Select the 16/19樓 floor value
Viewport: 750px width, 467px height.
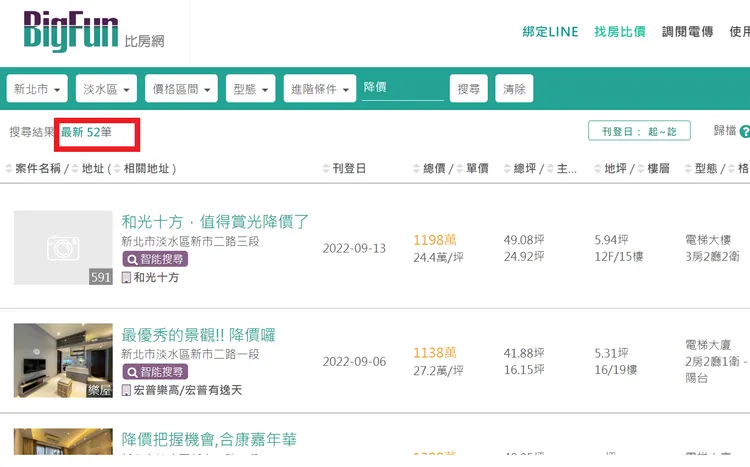point(616,369)
